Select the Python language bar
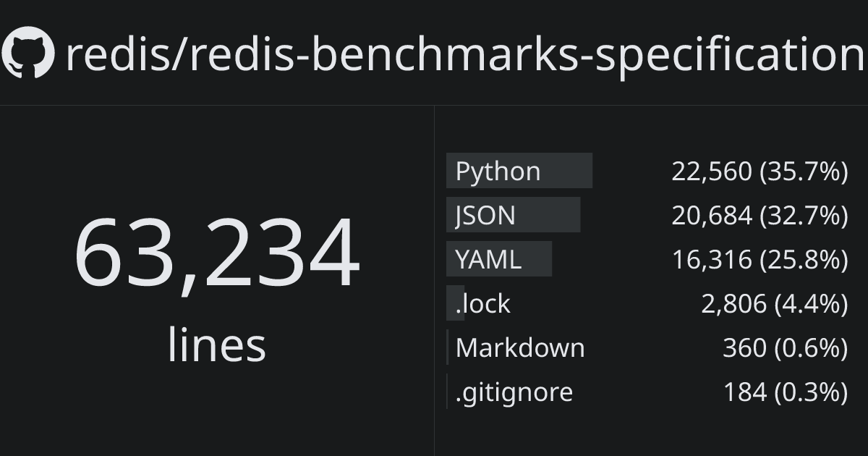The width and height of the screenshot is (868, 456). (x=519, y=171)
